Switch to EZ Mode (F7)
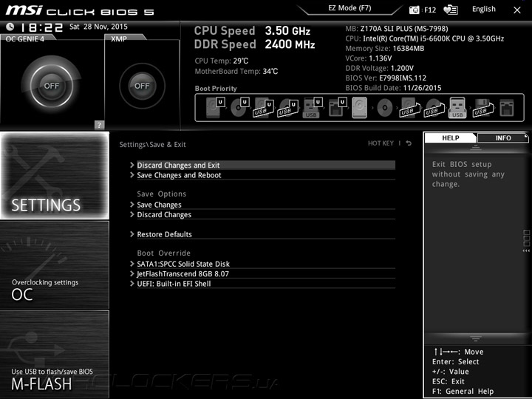The width and height of the screenshot is (532, 399). (349, 8)
